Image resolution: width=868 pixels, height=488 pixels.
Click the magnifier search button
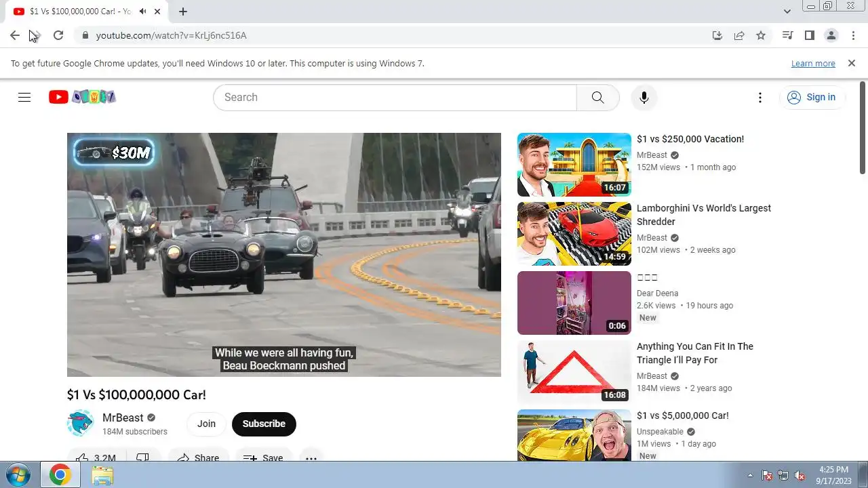[x=597, y=97]
